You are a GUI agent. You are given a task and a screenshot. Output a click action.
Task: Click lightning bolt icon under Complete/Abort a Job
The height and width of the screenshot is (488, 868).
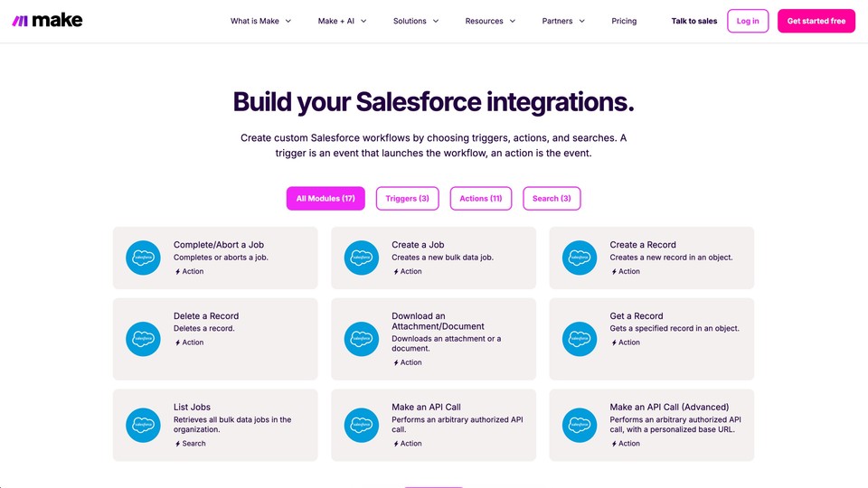click(178, 272)
